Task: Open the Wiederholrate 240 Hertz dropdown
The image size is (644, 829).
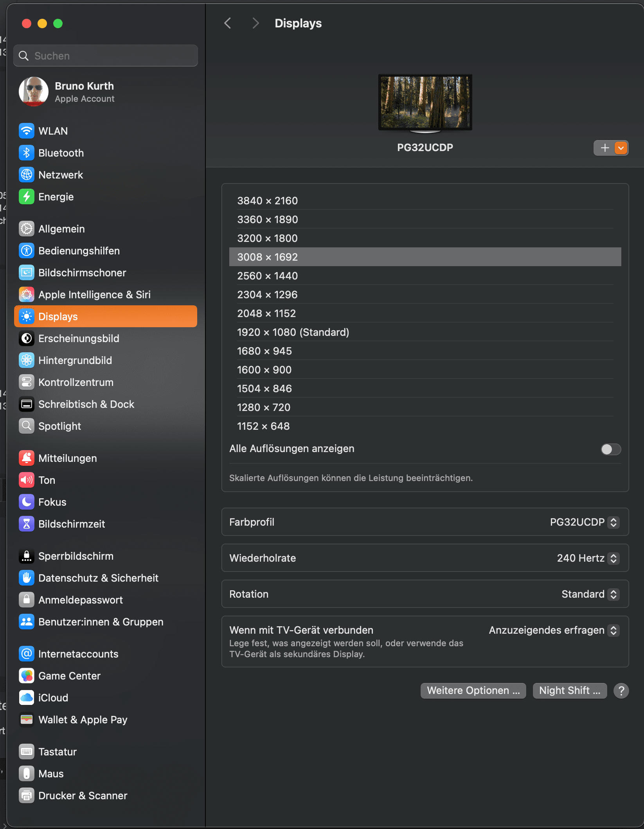Action: pos(588,558)
